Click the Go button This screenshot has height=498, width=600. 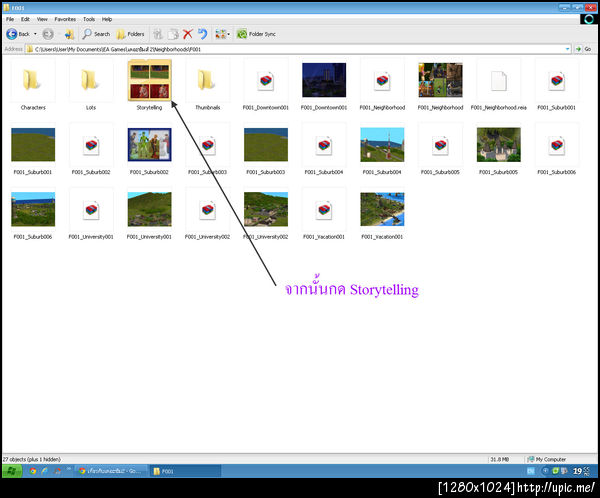pos(584,49)
